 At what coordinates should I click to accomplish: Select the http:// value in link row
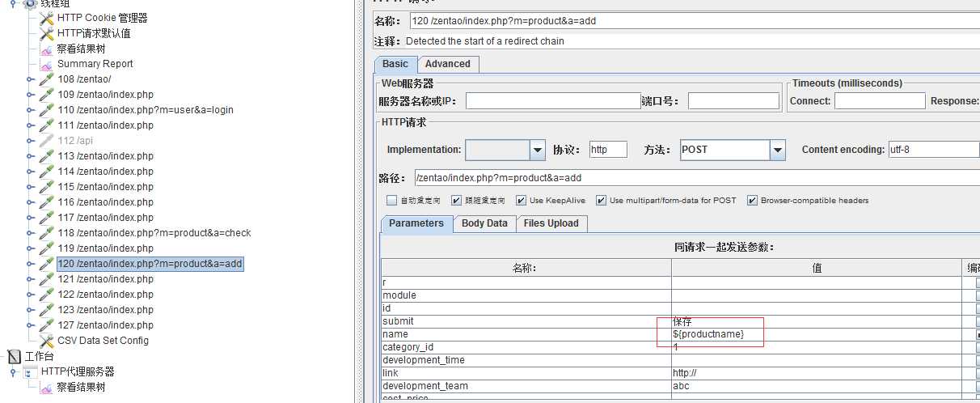coord(817,373)
